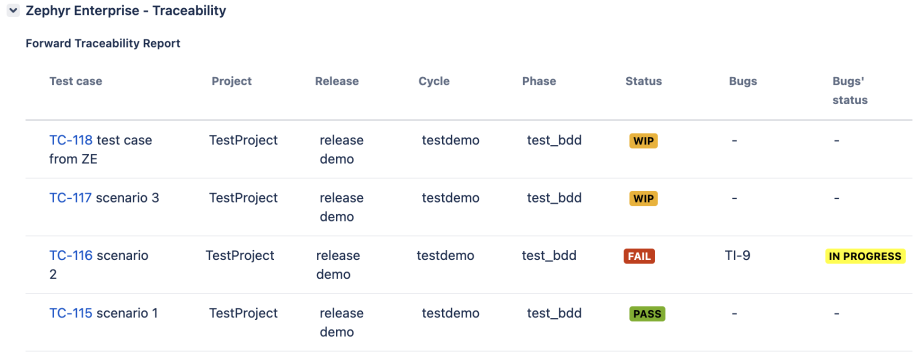Screen dimensions: 920x363
Task: Click the Test case column header
Action: click(76, 82)
